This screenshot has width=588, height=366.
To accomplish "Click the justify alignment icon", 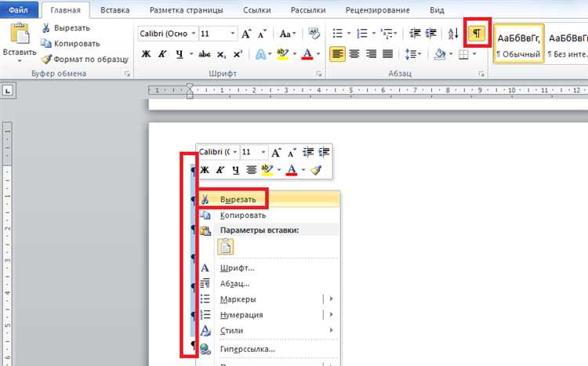I will coord(387,54).
